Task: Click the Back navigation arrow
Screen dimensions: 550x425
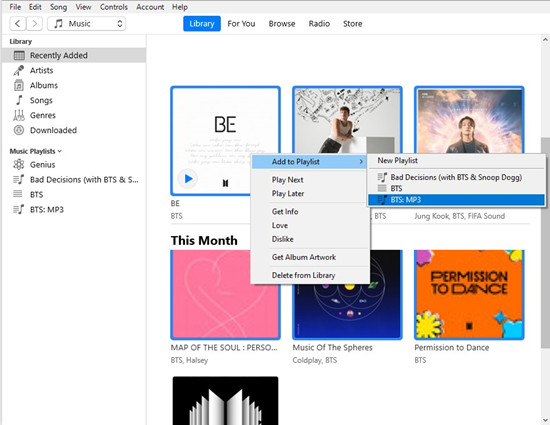Action: pos(18,23)
